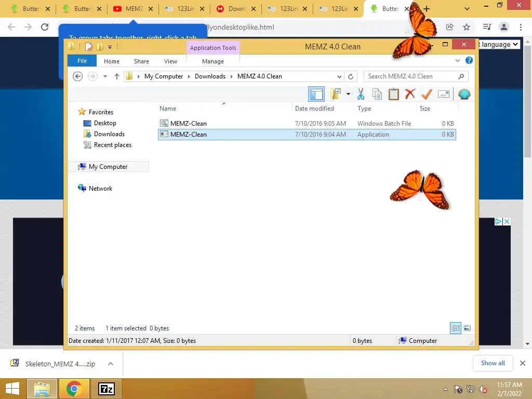Click Show all downloads button
The width and height of the screenshot is (532, 399).
[x=493, y=363]
